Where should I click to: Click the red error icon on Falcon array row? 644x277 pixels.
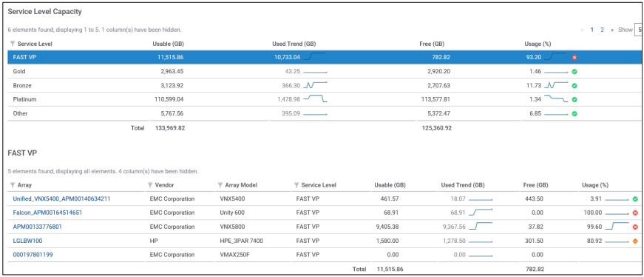(635, 213)
